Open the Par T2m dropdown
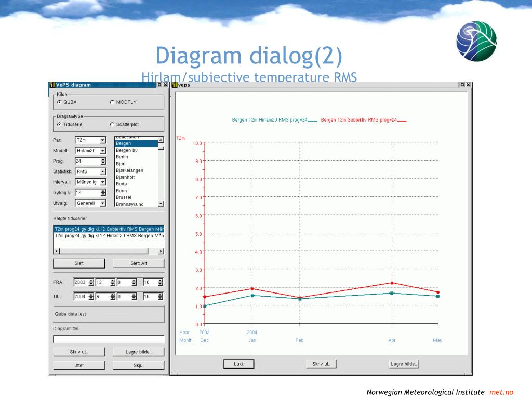The image size is (532, 399). [x=102, y=140]
